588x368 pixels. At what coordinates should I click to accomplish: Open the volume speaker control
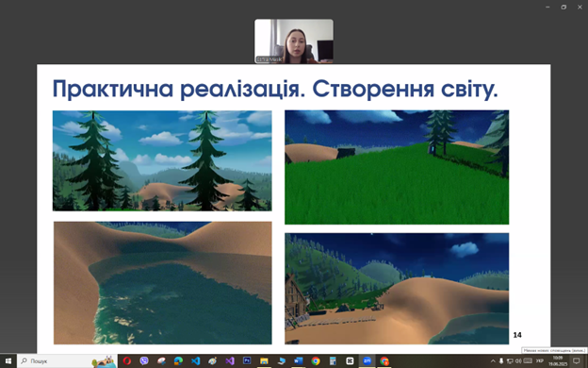pyautogui.click(x=518, y=361)
